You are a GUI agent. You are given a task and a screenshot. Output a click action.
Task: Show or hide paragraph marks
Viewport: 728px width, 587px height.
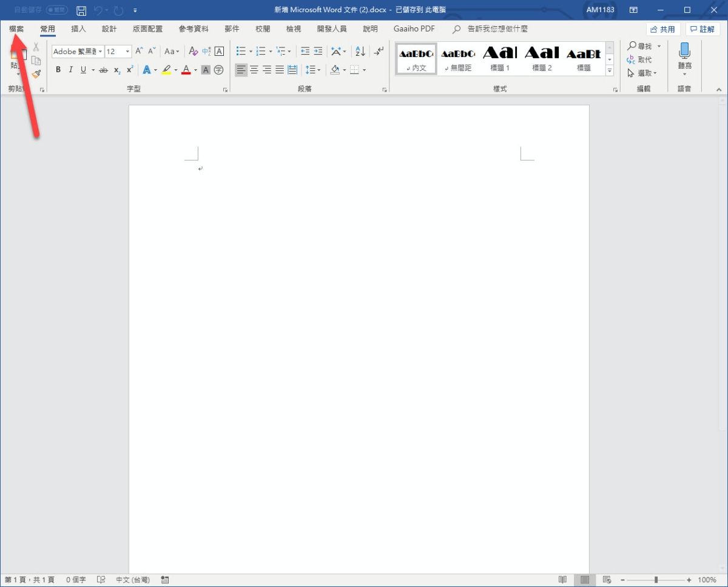pos(379,52)
